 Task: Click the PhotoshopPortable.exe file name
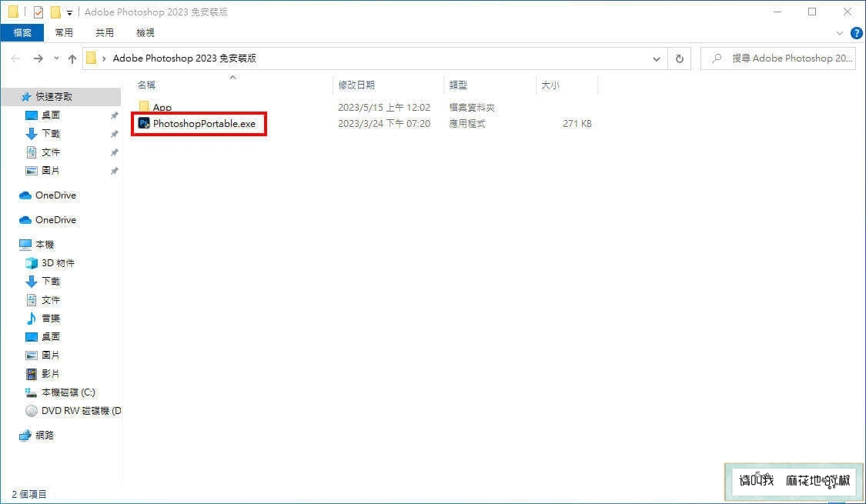pyautogui.click(x=204, y=124)
